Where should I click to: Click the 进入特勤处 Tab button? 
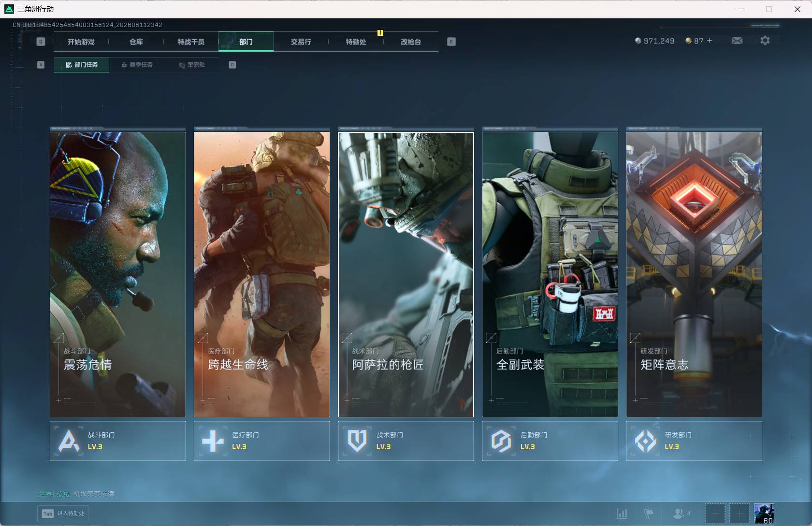[x=63, y=513]
